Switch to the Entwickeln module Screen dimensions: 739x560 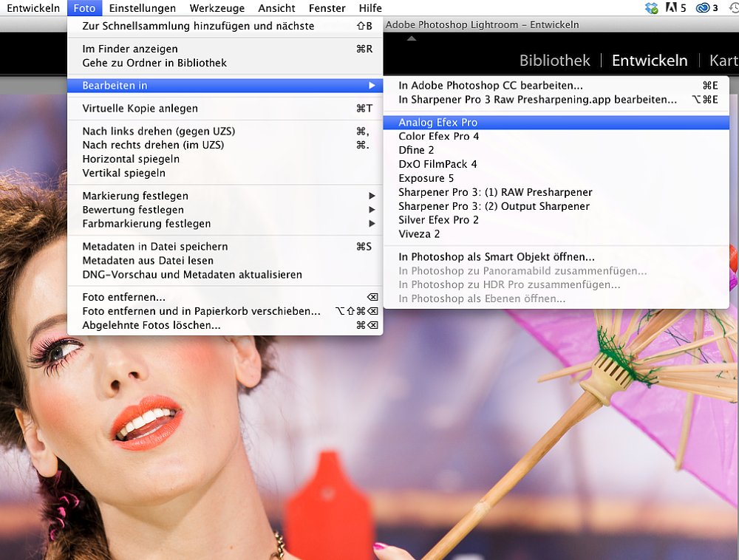pos(650,61)
